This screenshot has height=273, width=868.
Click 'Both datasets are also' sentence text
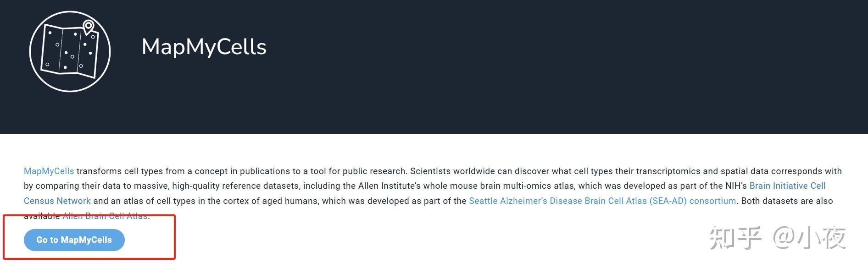coord(787,201)
